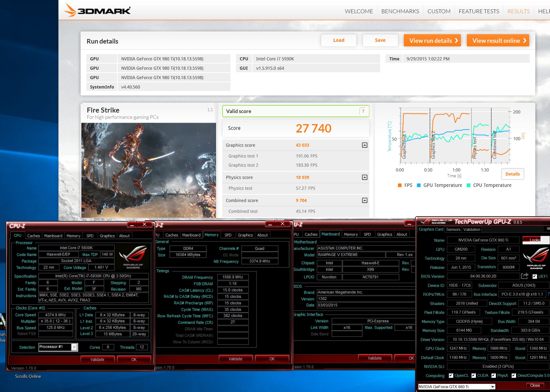Click the Fire Strike preview image

pos(149,171)
